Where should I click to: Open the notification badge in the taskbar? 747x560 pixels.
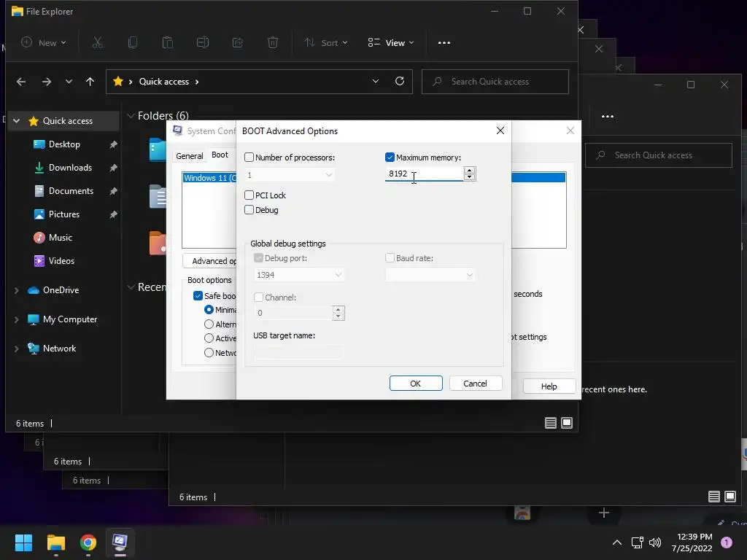[x=727, y=542]
